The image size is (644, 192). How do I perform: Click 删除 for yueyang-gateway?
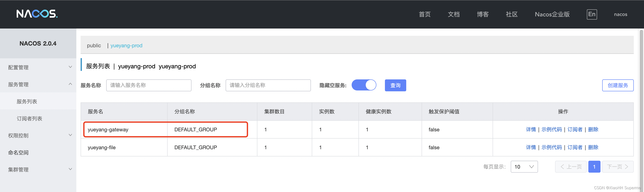593,129
